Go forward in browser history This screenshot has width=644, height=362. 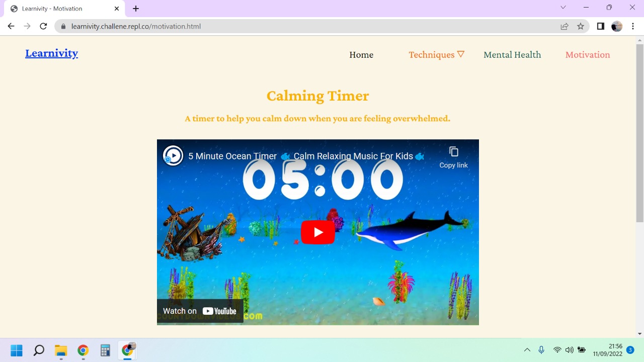coord(27,26)
